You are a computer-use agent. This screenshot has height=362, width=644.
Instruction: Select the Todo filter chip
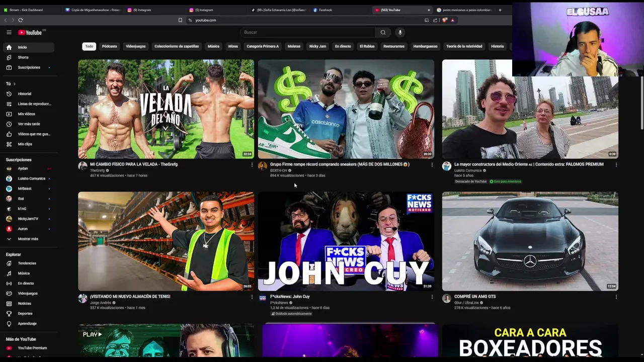(89, 46)
